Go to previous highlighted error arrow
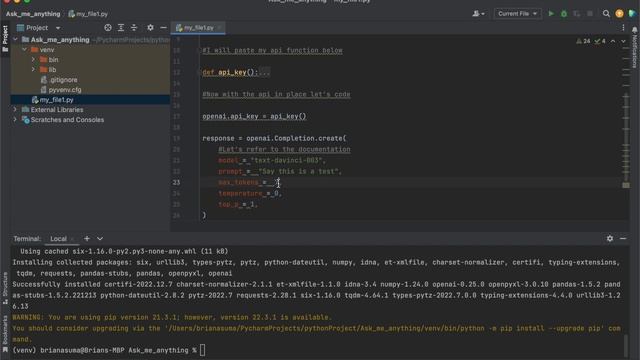Screen dimensions: 640x360 (613, 41)
